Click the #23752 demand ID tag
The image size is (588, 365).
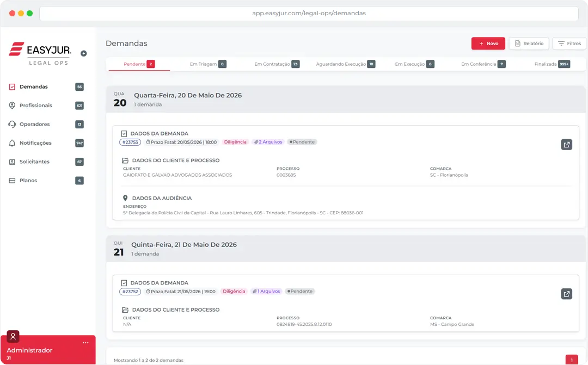[130, 292]
